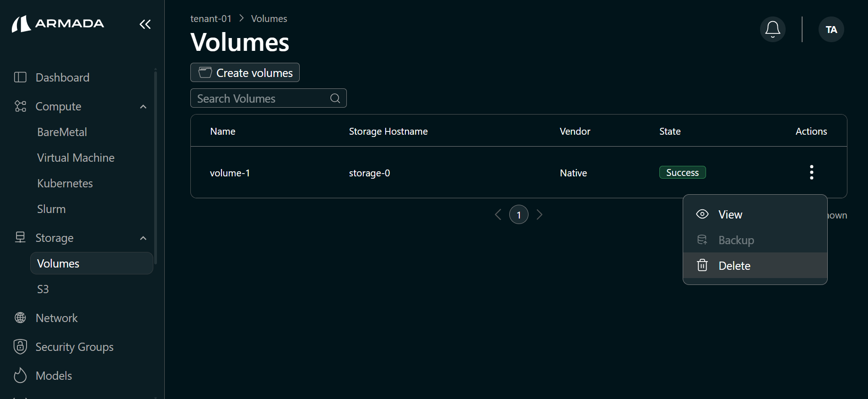The width and height of the screenshot is (868, 399).
Task: Select Volumes in the sidebar
Action: pos(92,263)
